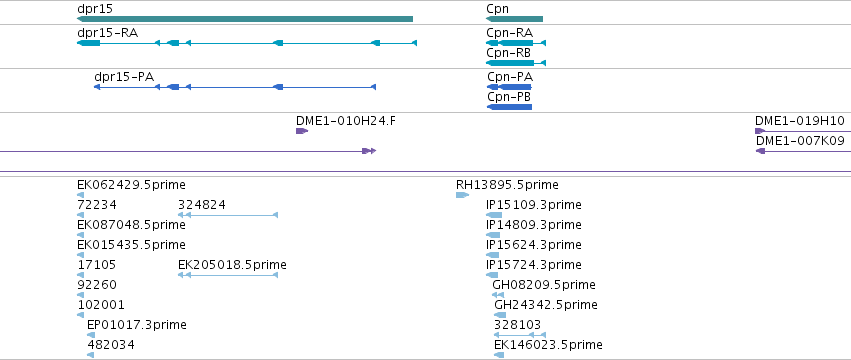
Task: Select the Cpn gene bar
Action: [515, 19]
